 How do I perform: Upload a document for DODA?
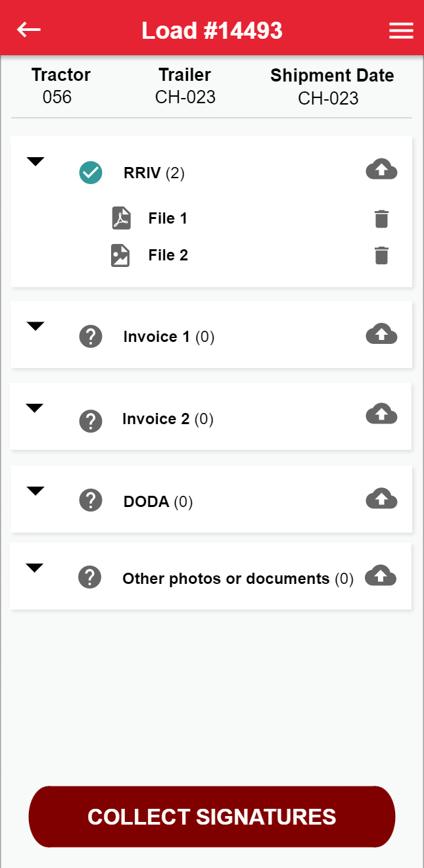point(381,499)
